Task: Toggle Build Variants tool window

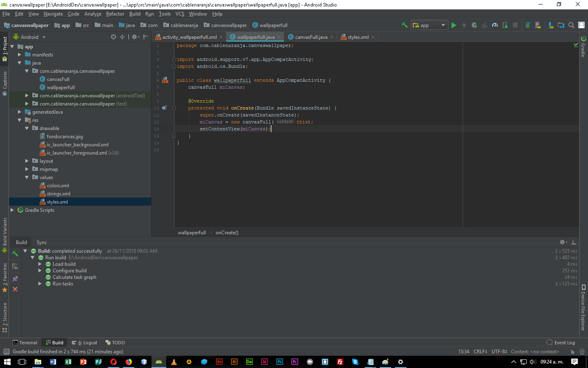Action: coord(4,235)
